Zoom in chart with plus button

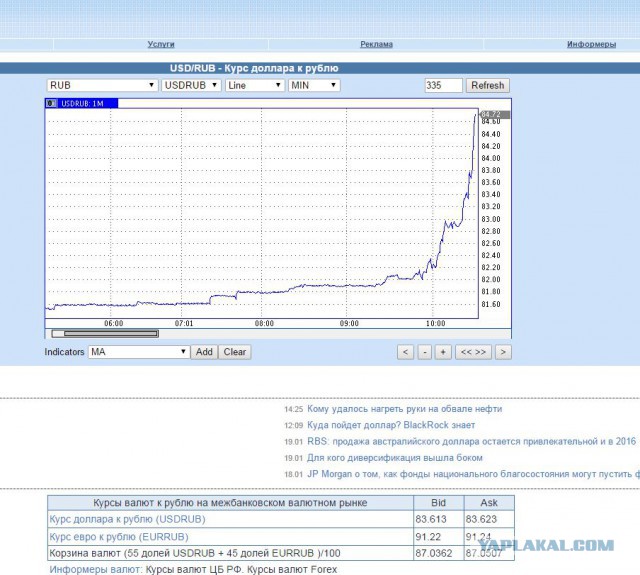pyautogui.click(x=443, y=352)
